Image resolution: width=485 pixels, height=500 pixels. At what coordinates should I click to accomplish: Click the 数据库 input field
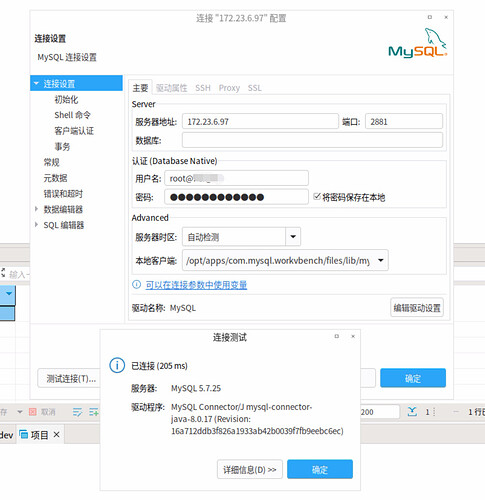[312, 140]
